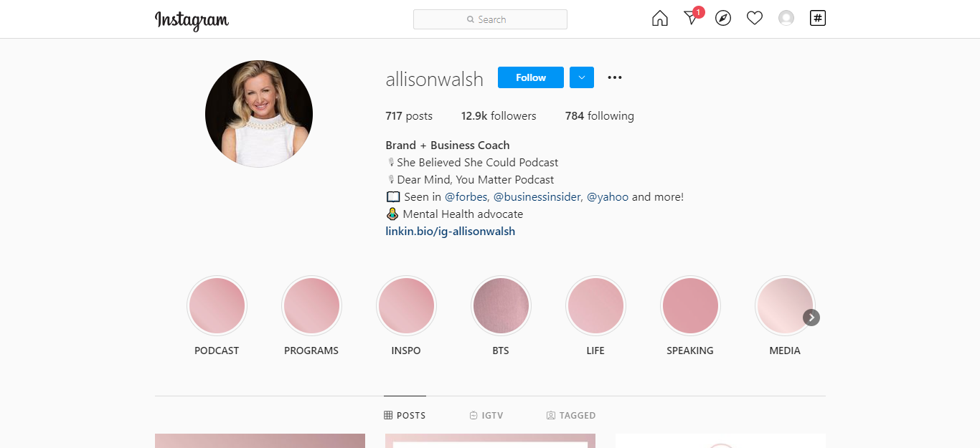Switch to the IGTV tab

pyautogui.click(x=486, y=415)
